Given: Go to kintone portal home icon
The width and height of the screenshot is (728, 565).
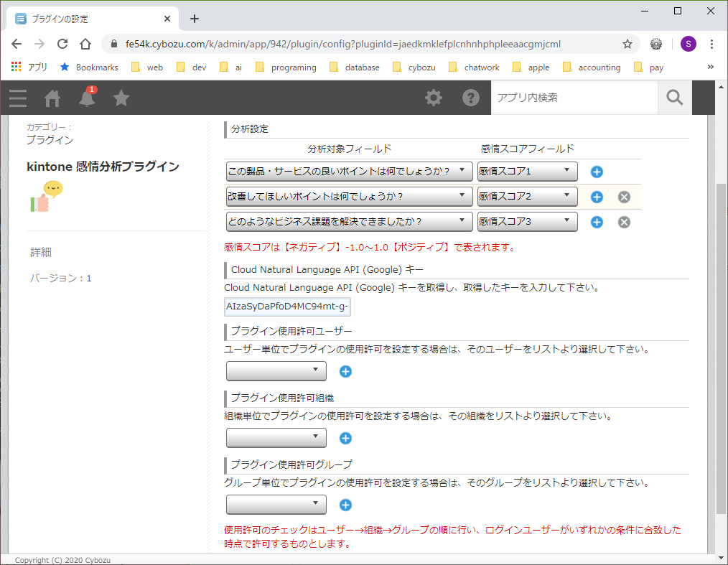Looking at the screenshot, I should pyautogui.click(x=52, y=98).
